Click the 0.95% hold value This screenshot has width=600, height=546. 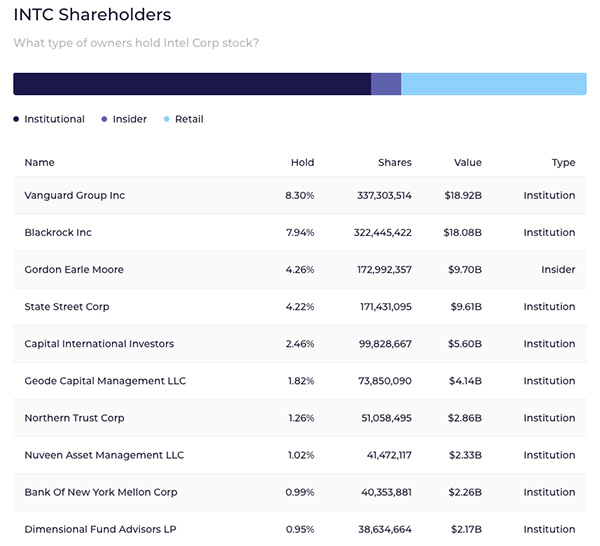click(x=300, y=529)
